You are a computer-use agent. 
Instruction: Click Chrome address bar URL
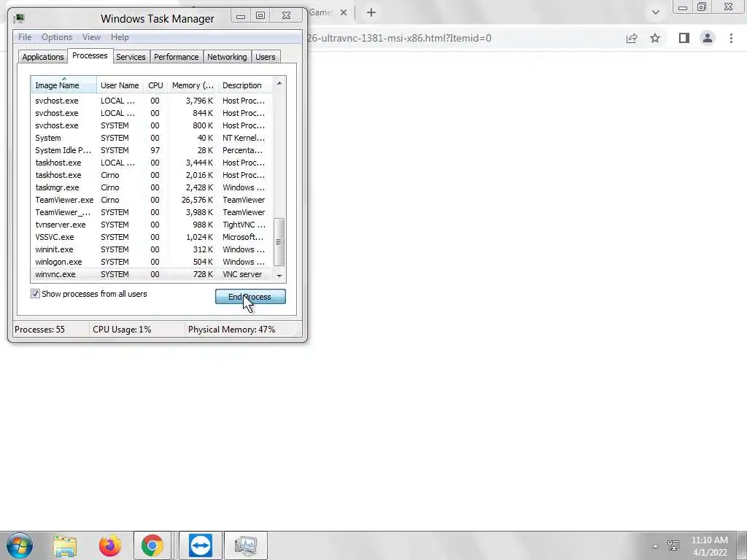pyautogui.click(x=399, y=38)
